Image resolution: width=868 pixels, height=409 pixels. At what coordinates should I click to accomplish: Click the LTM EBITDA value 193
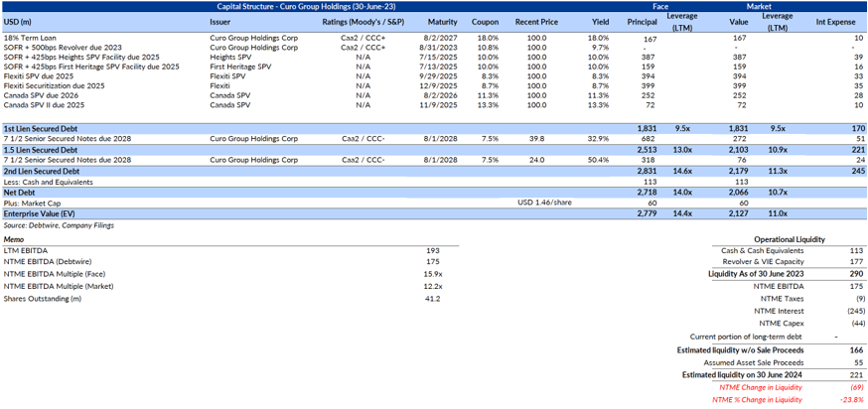[x=433, y=250]
